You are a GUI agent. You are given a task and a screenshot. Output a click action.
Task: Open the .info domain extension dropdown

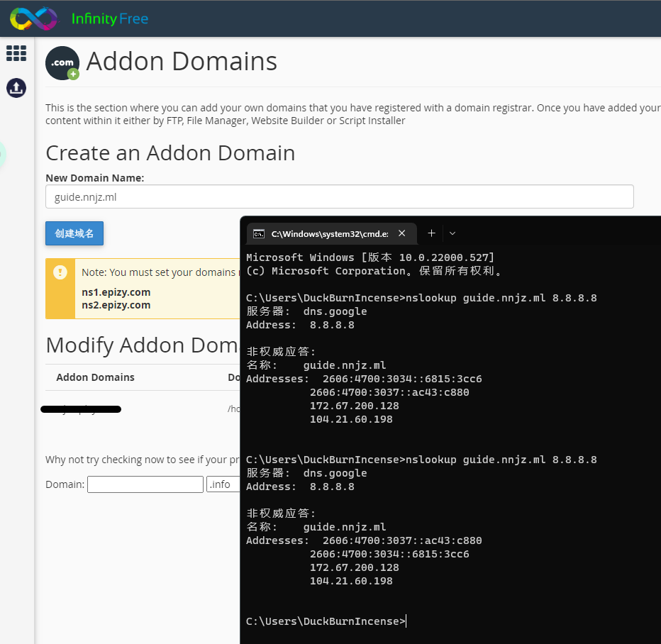[x=223, y=484]
